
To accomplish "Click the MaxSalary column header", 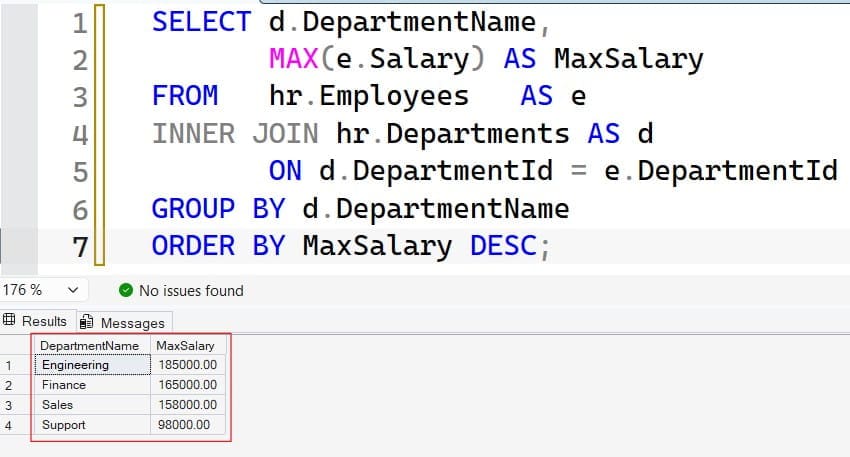I will coord(188,345).
